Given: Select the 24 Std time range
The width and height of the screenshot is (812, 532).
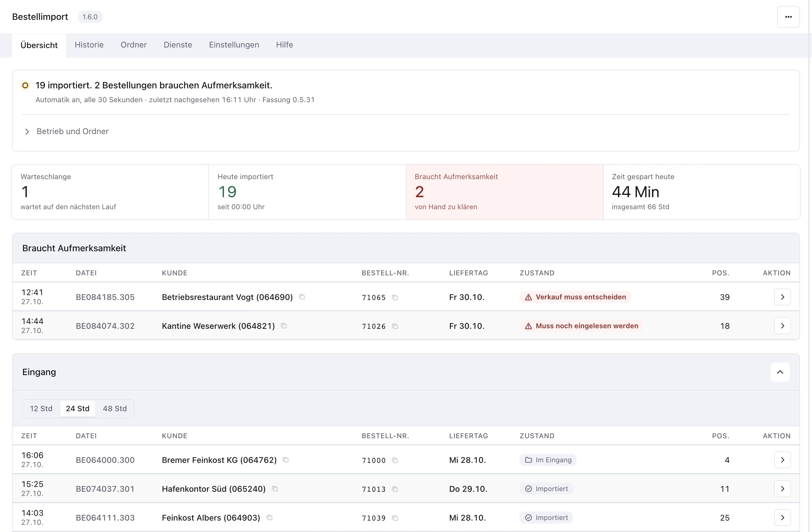Looking at the screenshot, I should [77, 408].
